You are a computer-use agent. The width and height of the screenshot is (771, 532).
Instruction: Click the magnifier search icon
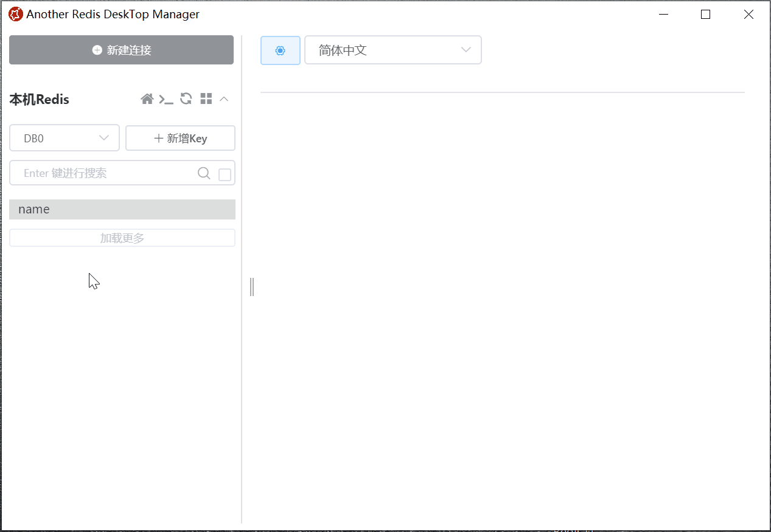[x=204, y=174]
